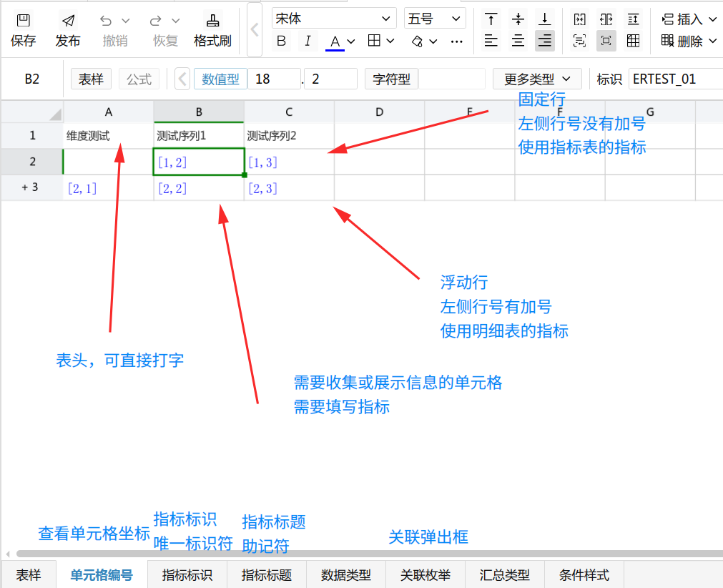Image resolution: width=723 pixels, height=588 pixels.
Task: Open the font color picker arrow
Action: coord(351,41)
